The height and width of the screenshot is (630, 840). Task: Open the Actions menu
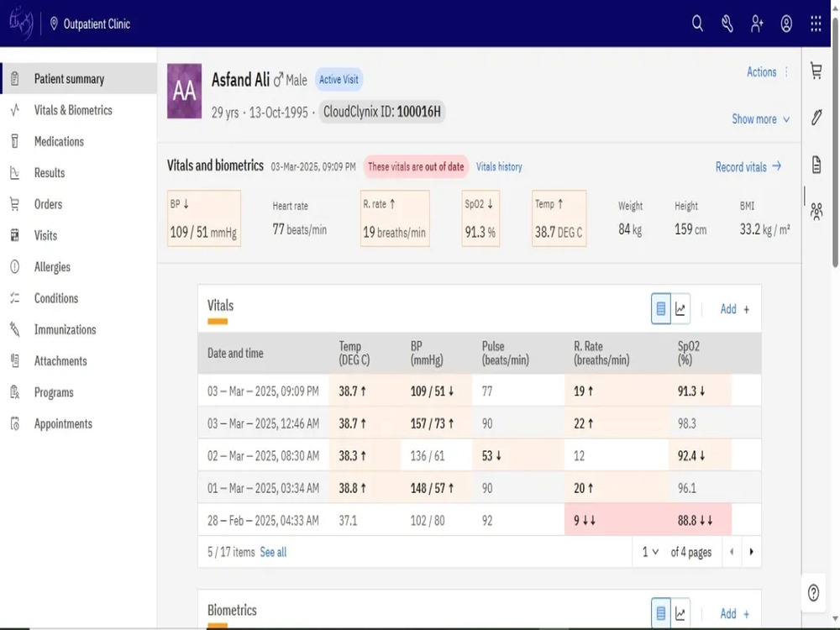[761, 71]
